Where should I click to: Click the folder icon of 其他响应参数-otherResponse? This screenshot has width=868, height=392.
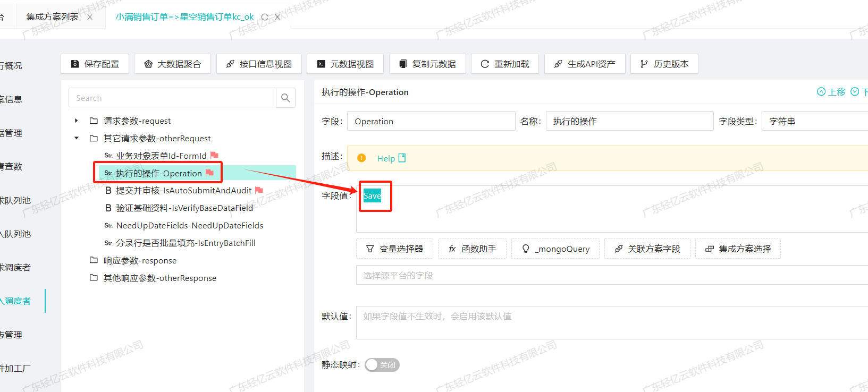pyautogui.click(x=94, y=278)
